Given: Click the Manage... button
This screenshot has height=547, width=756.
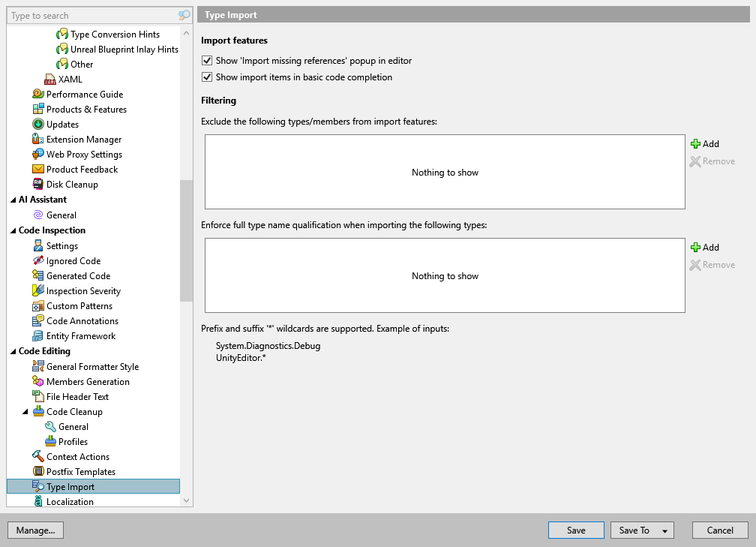Looking at the screenshot, I should (36, 530).
